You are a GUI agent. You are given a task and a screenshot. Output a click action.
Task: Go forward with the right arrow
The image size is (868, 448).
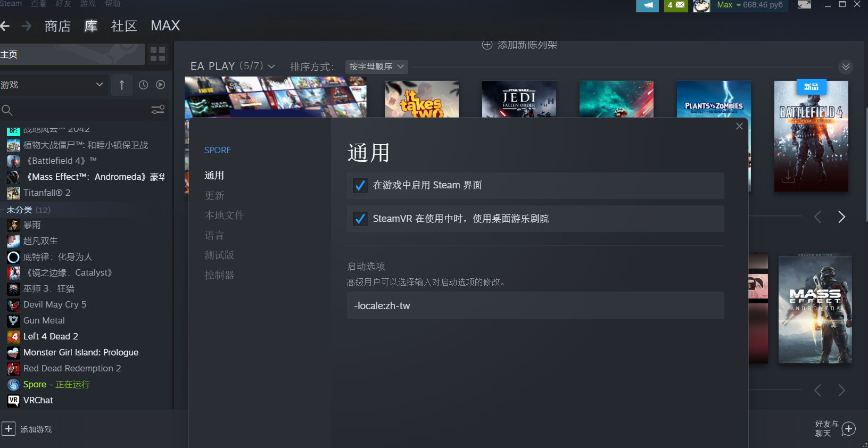tap(27, 26)
